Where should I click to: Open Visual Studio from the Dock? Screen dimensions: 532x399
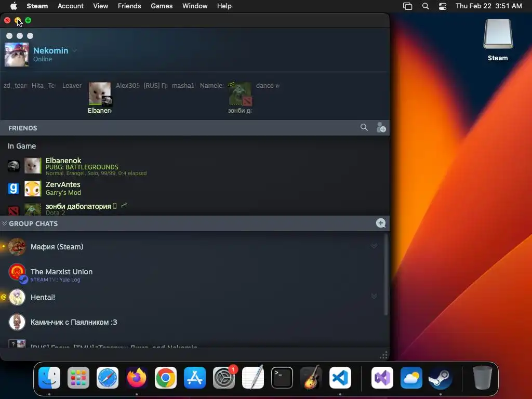(382, 377)
